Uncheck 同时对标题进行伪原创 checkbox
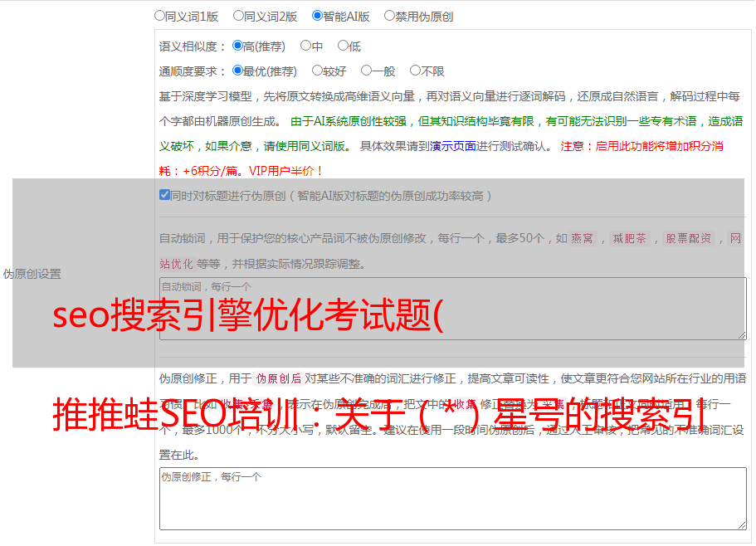 click(164, 195)
